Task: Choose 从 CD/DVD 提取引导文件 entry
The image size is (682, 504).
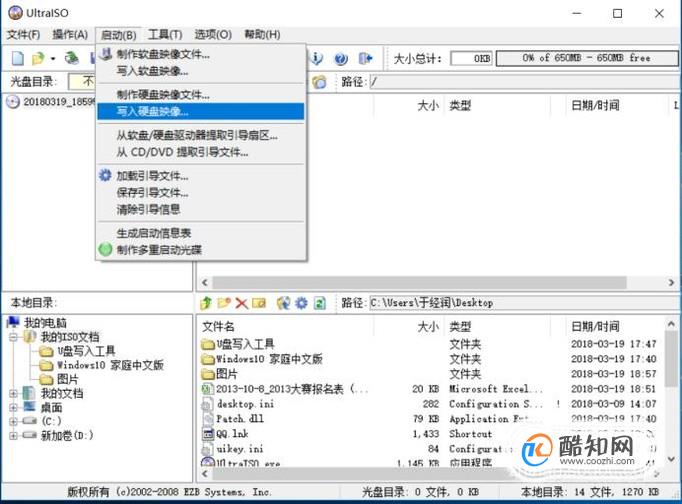Action: 201,152
